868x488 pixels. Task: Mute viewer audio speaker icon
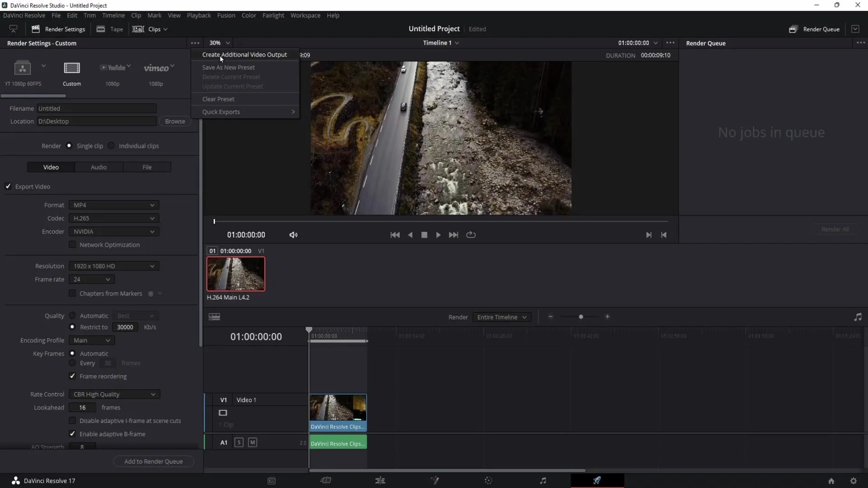[x=293, y=235]
